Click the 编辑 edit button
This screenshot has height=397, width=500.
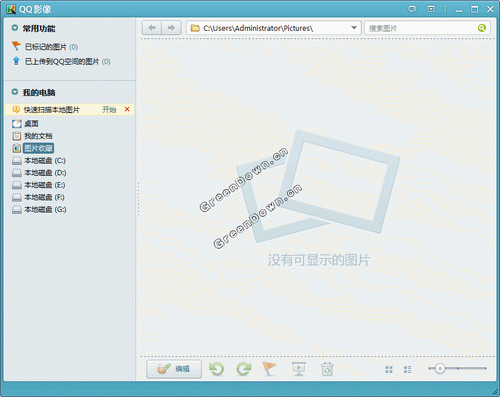pyautogui.click(x=174, y=369)
